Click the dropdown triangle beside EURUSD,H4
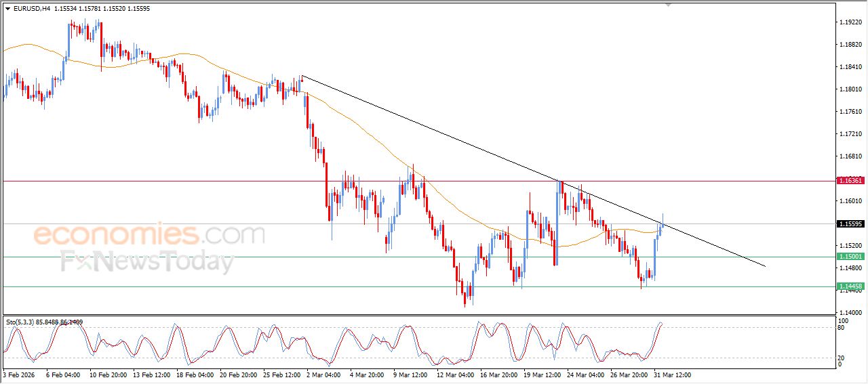This screenshot has width=868, height=384. click(8, 8)
